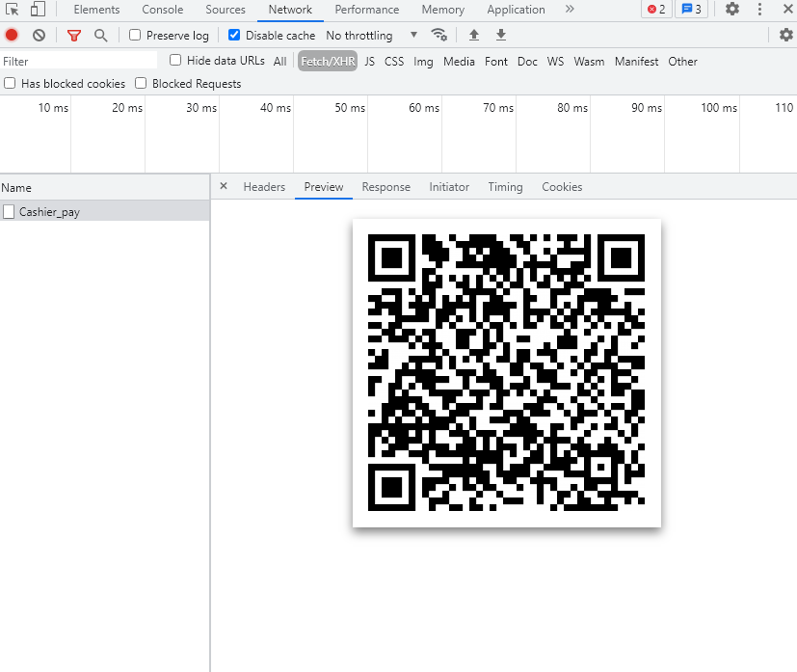Filter requests by Doc

click(x=527, y=62)
